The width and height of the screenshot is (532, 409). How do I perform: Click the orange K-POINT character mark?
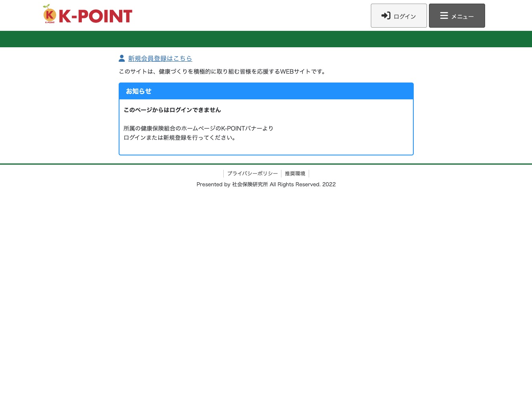(x=49, y=14)
